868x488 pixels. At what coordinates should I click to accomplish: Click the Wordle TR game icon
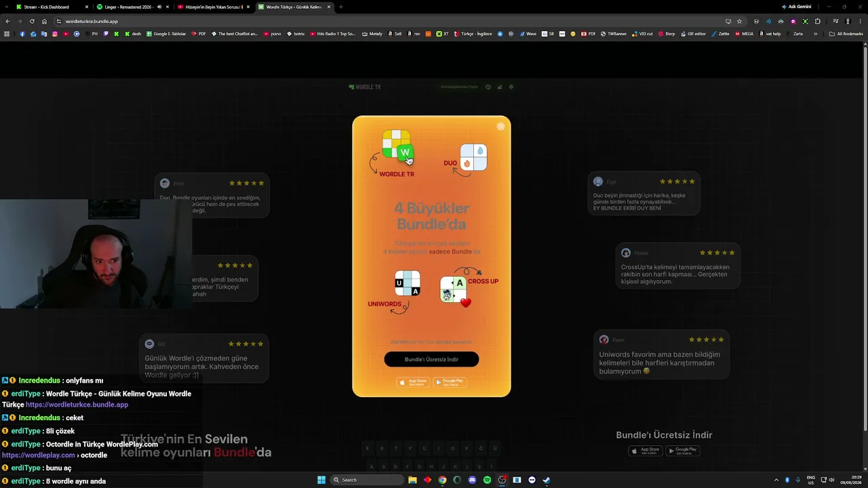click(397, 144)
